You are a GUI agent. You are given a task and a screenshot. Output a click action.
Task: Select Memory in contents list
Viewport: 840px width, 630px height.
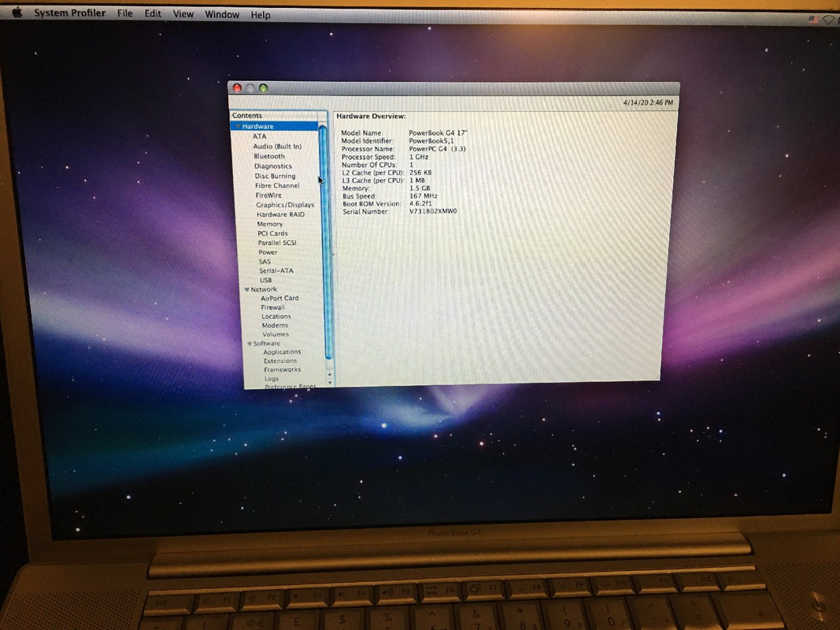point(269,224)
